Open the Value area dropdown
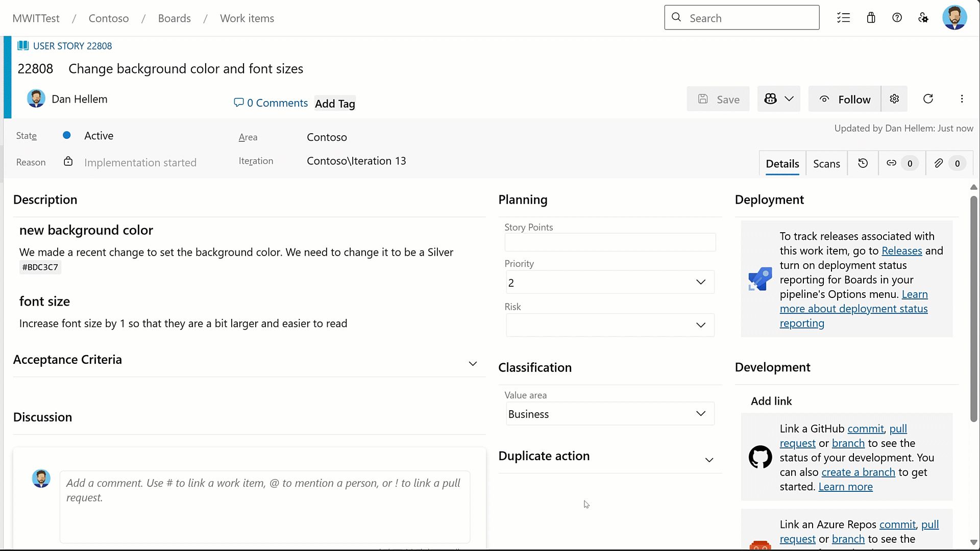The height and width of the screenshot is (551, 980). (610, 414)
